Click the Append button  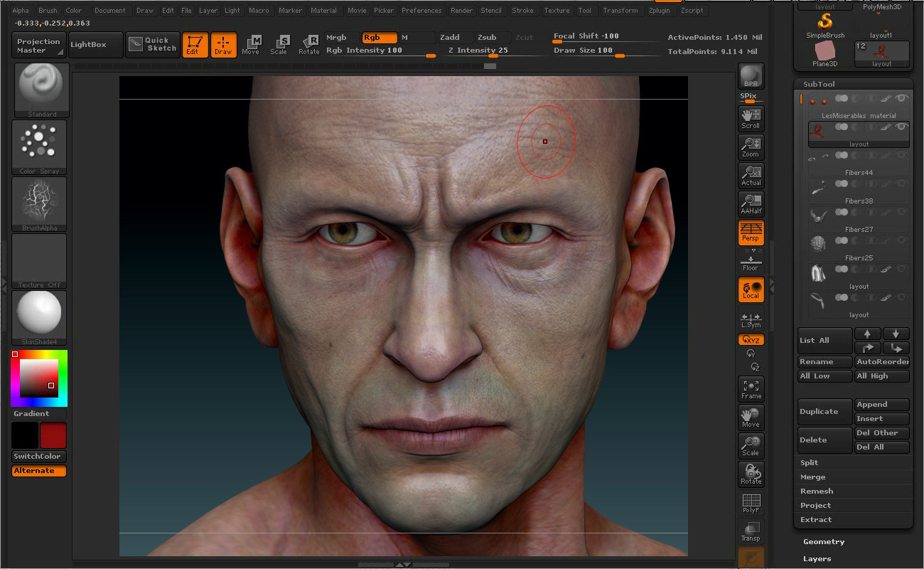[x=882, y=405]
